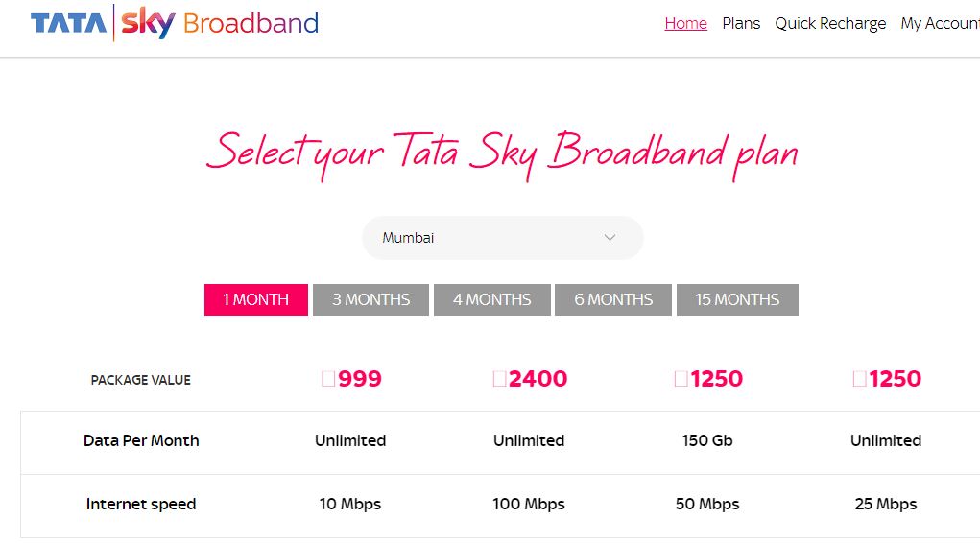Viewport: 980px width, 543px height.
Task: Click the 1250 price above 25 Mbps
Action: pos(887,379)
